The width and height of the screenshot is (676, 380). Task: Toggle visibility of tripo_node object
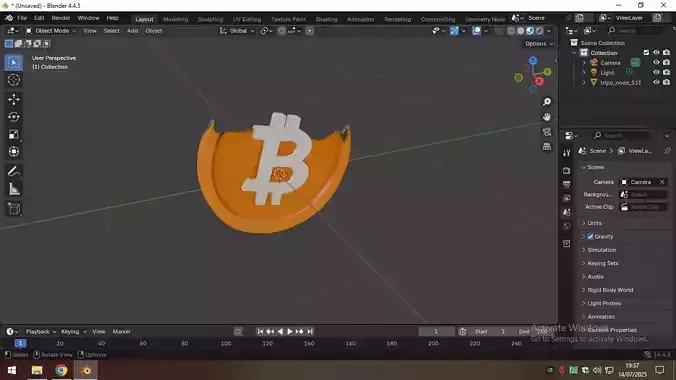[x=656, y=82]
